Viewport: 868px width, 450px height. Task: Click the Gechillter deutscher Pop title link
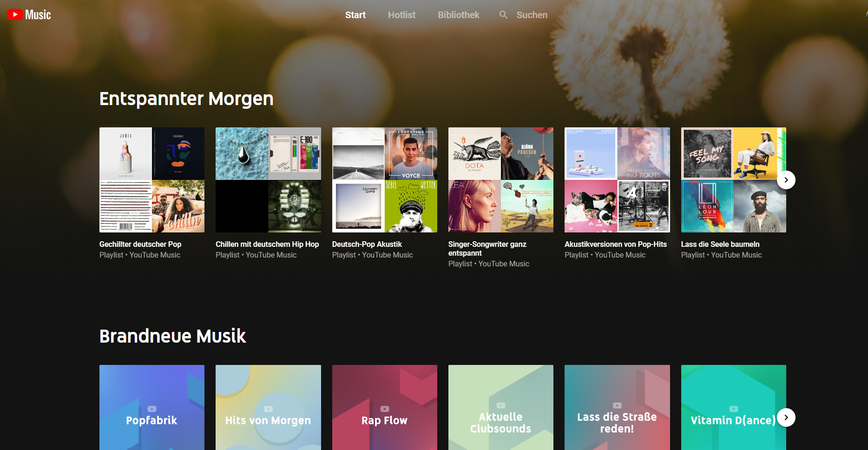click(140, 244)
